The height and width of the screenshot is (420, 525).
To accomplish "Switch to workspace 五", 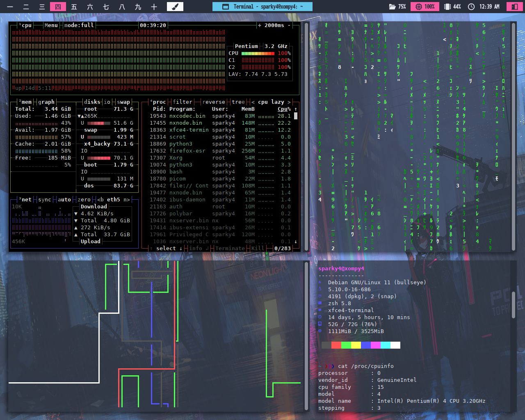I will pos(74,7).
